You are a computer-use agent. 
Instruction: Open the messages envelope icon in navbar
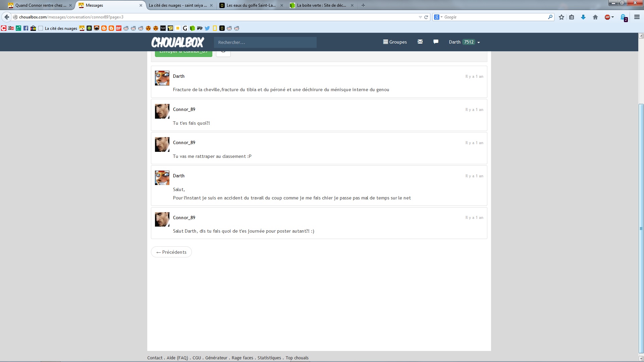[420, 42]
